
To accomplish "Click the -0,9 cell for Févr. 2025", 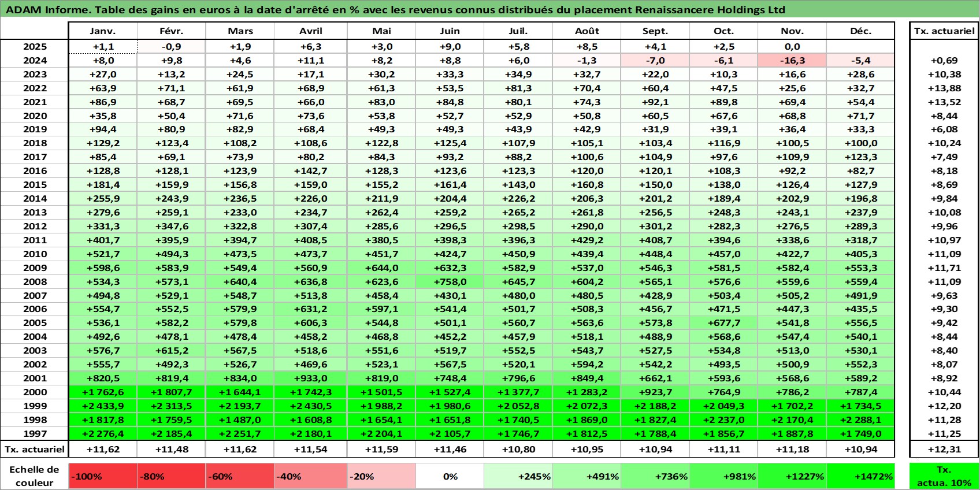I will click(172, 47).
